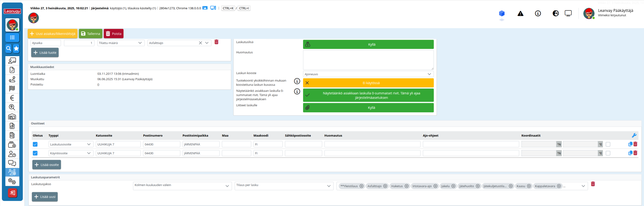Open the Laskun kooste Ajoneuvo dropdown
The image size is (644, 206).
[368, 74]
